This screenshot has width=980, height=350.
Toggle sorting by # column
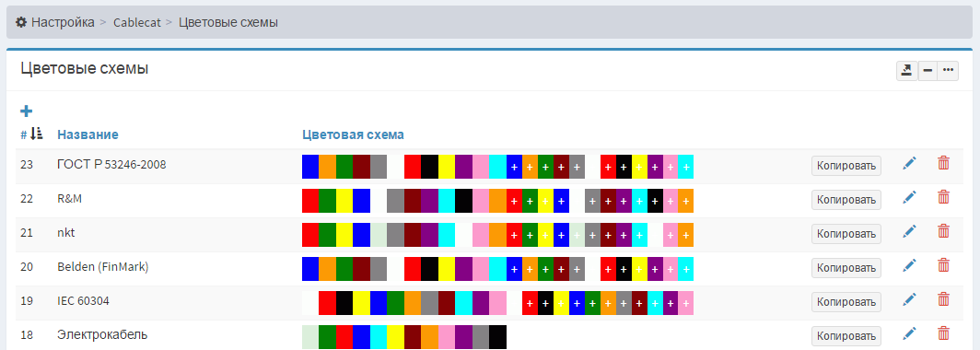[x=32, y=134]
